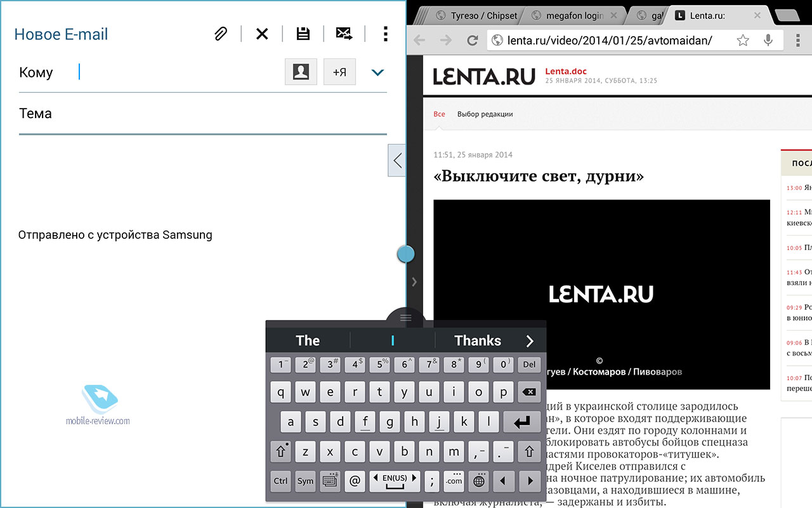
Task: Save the draft using the floppy disk icon
Action: (x=303, y=34)
